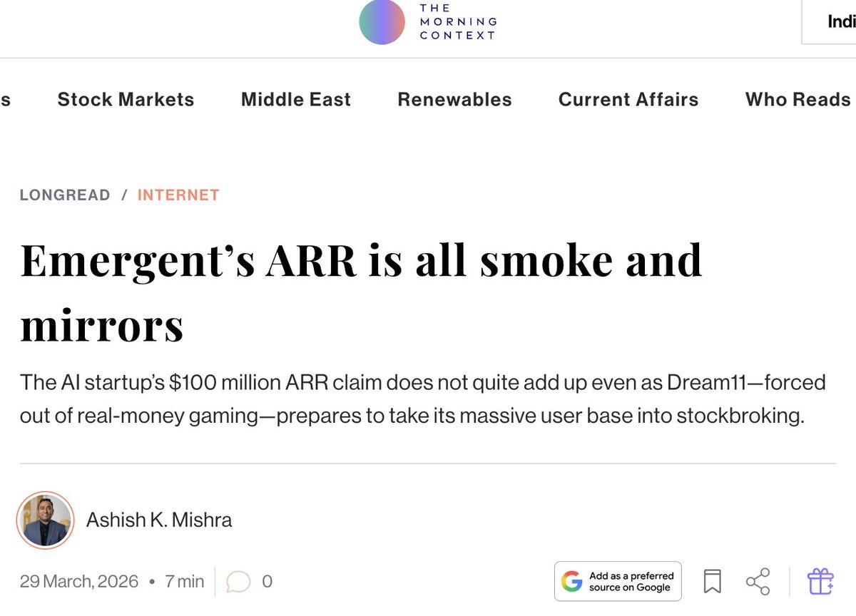This screenshot has height=616, width=856.
Task: Bookmark this article
Action: coord(712,582)
